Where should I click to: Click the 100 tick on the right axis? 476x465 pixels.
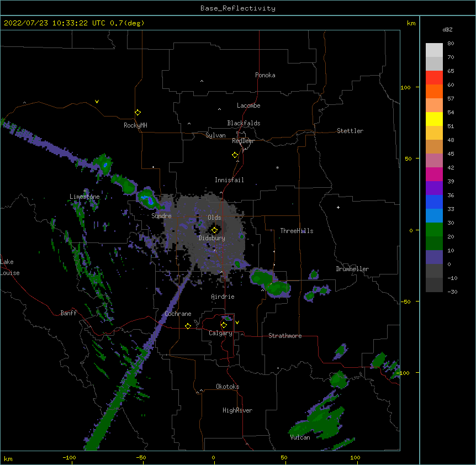[405, 87]
